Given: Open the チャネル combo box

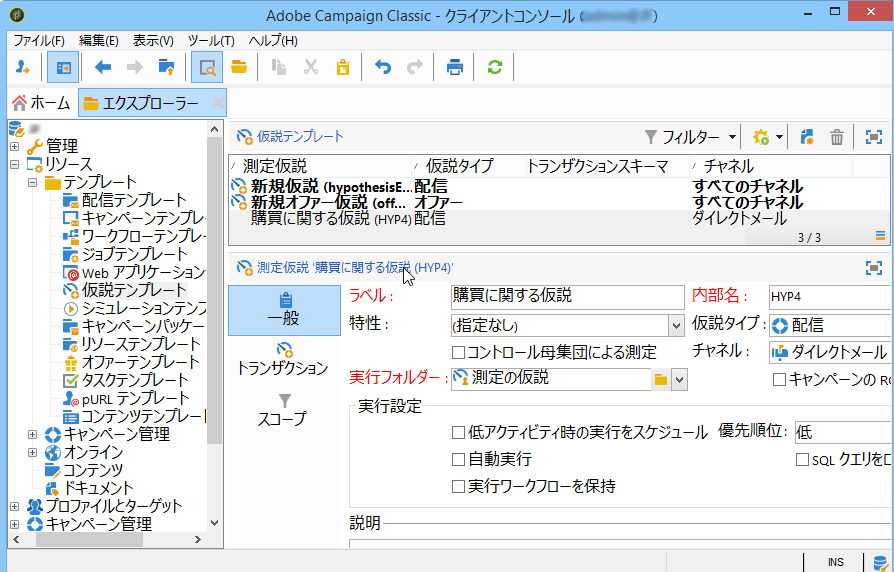Looking at the screenshot, I should (x=830, y=353).
